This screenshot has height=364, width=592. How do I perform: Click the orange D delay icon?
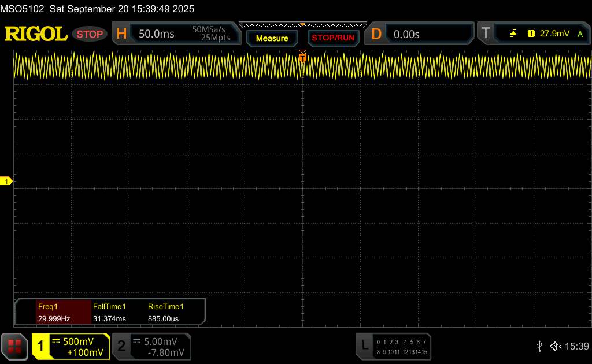coord(376,34)
